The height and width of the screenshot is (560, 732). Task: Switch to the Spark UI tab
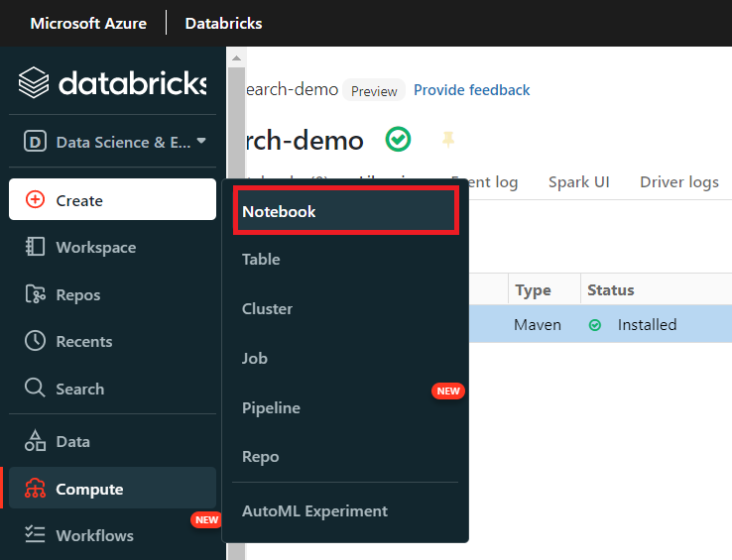[x=579, y=181]
